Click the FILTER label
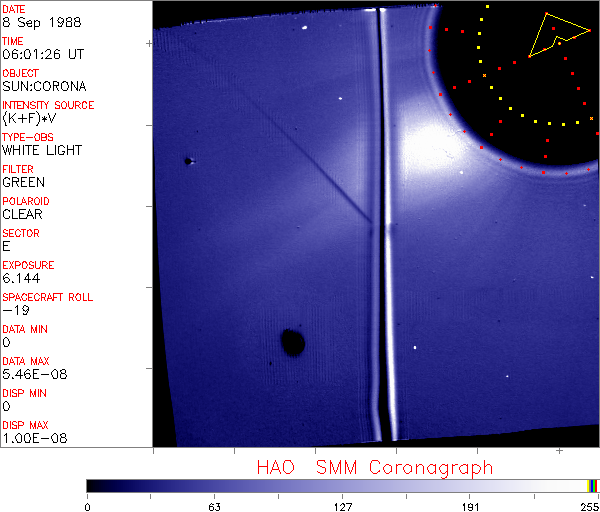This screenshot has width=600, height=512. point(18,169)
